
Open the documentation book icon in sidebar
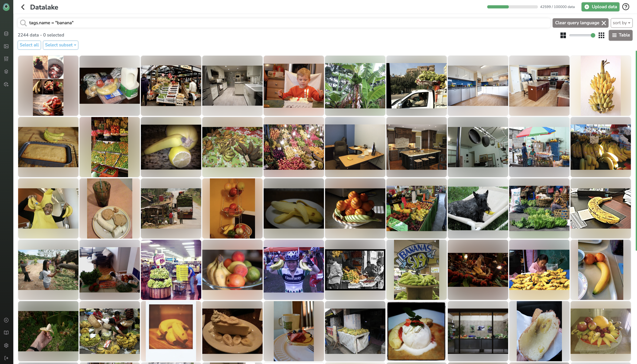pyautogui.click(x=6, y=333)
